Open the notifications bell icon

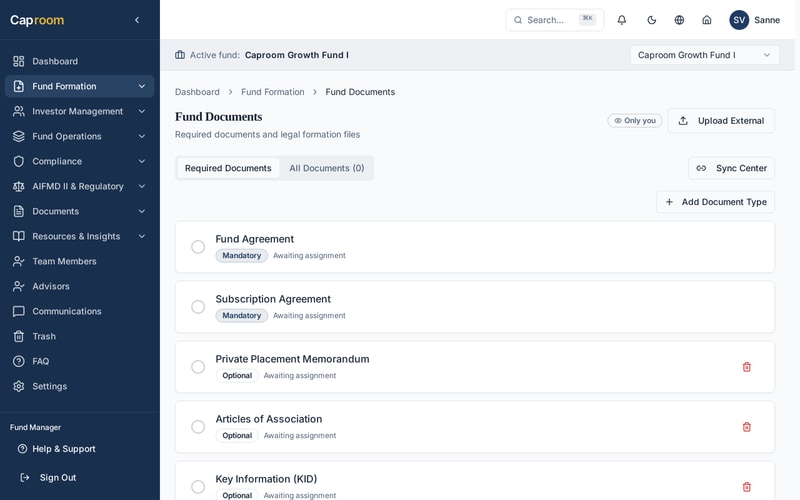click(x=621, y=20)
